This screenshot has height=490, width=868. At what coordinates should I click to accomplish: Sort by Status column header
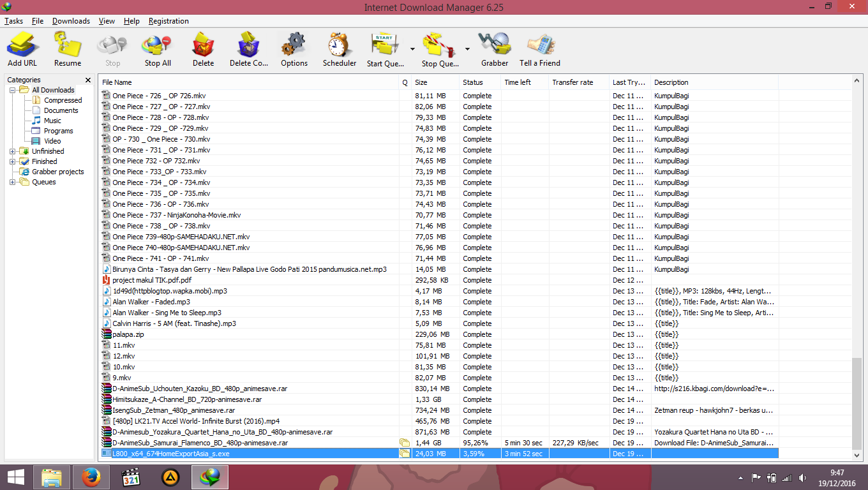click(x=480, y=82)
